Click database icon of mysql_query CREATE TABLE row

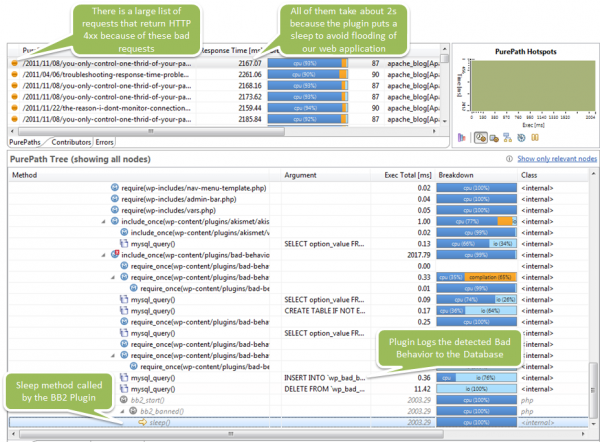[124, 310]
